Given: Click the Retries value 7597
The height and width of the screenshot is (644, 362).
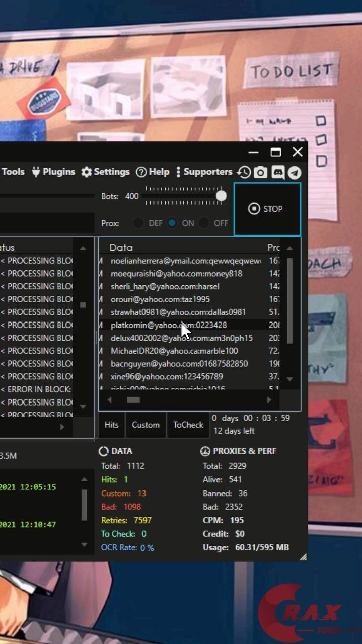Looking at the screenshot, I should coord(142,520).
